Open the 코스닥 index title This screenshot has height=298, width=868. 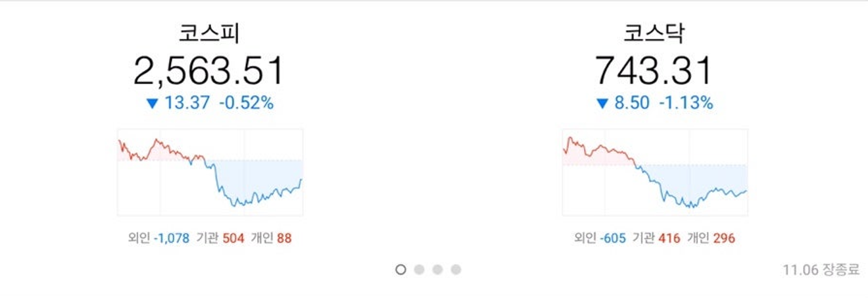click(x=654, y=33)
